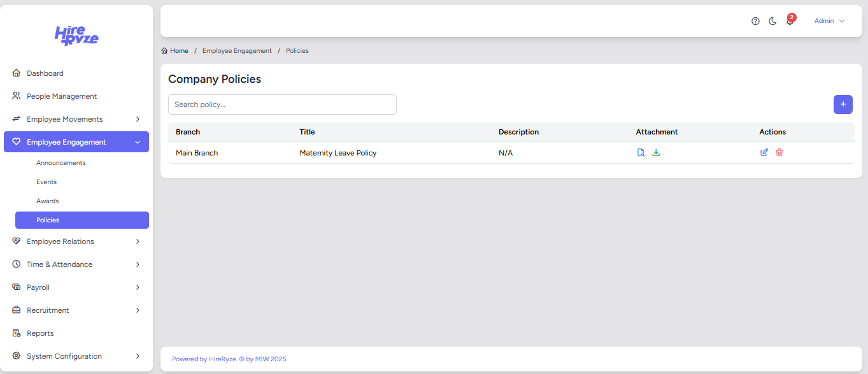Click the Search policy input field
Screen dimensions: 868x374
[282, 104]
